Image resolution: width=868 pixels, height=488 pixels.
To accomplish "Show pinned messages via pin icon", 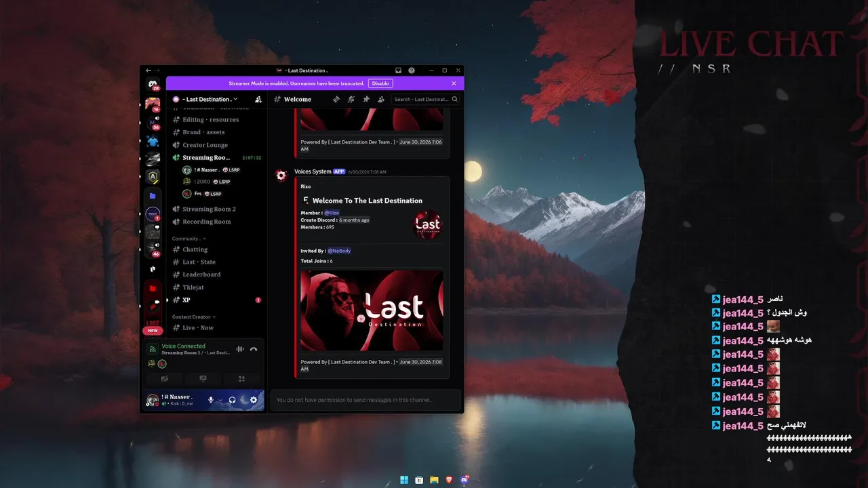I will point(366,99).
